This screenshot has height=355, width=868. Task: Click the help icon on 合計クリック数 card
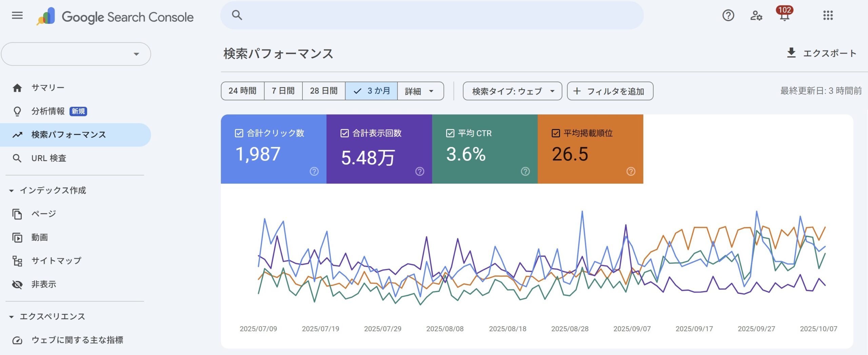click(314, 172)
